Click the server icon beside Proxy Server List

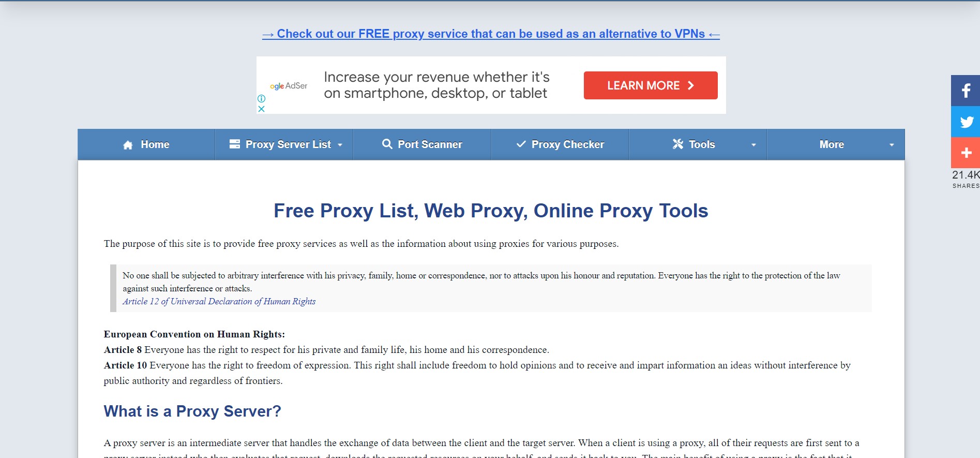pos(235,144)
